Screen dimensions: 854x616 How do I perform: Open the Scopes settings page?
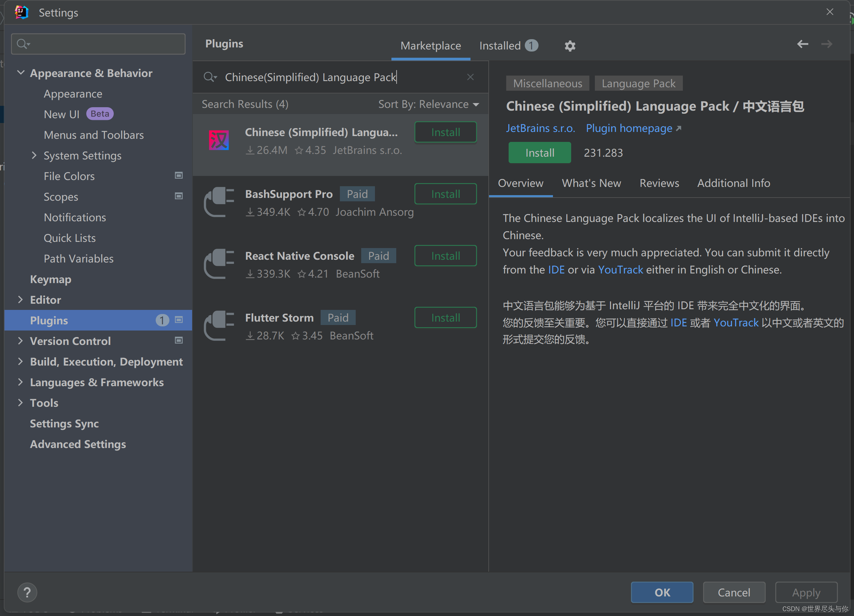[x=61, y=197]
